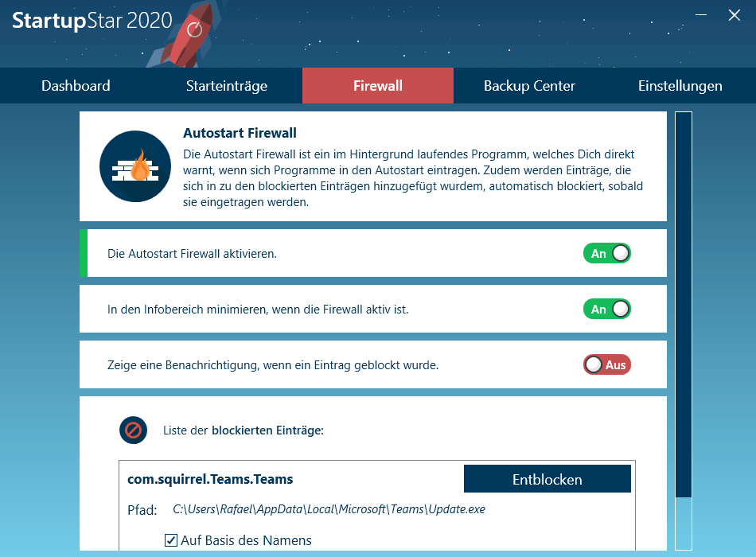Click the Teams Update.exe file path

click(329, 509)
